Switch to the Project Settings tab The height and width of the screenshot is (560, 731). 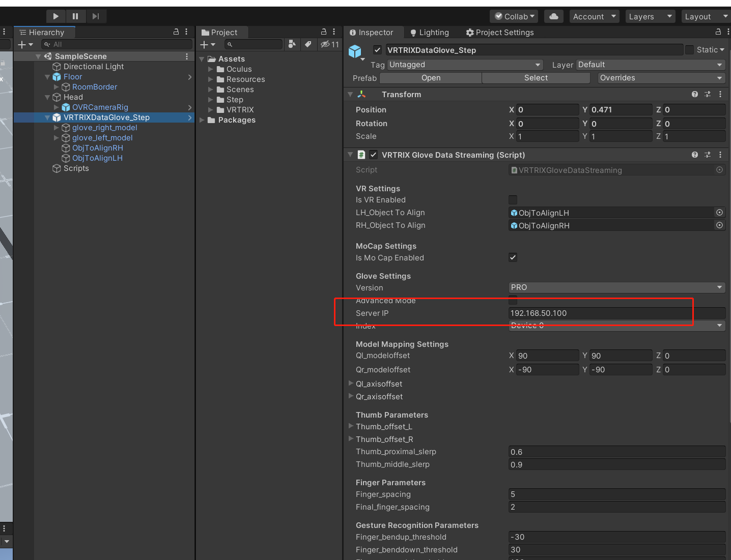pyautogui.click(x=500, y=33)
